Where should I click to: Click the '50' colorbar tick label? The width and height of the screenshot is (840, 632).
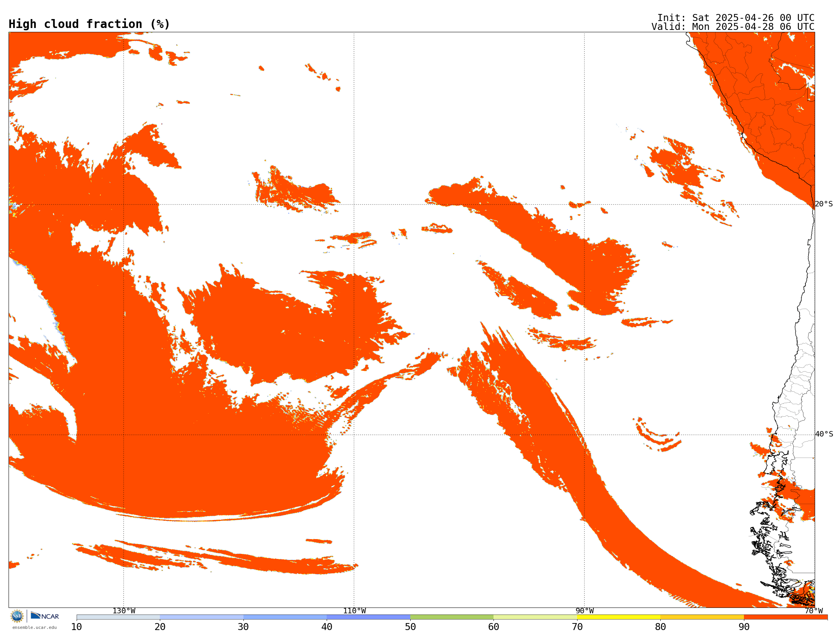pyautogui.click(x=410, y=627)
